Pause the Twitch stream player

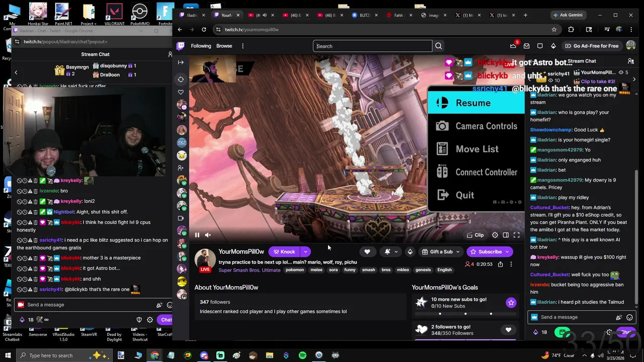tap(197, 235)
